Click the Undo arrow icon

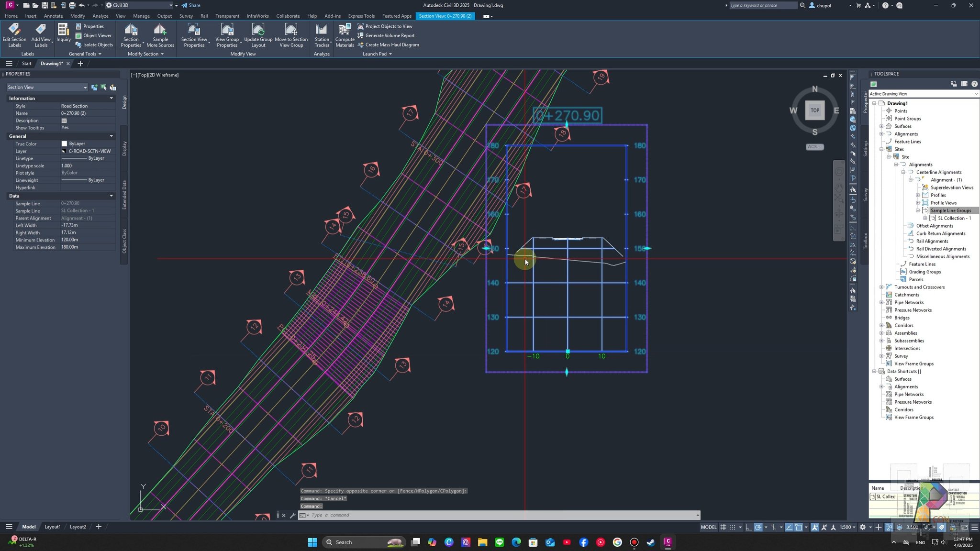coord(81,5)
